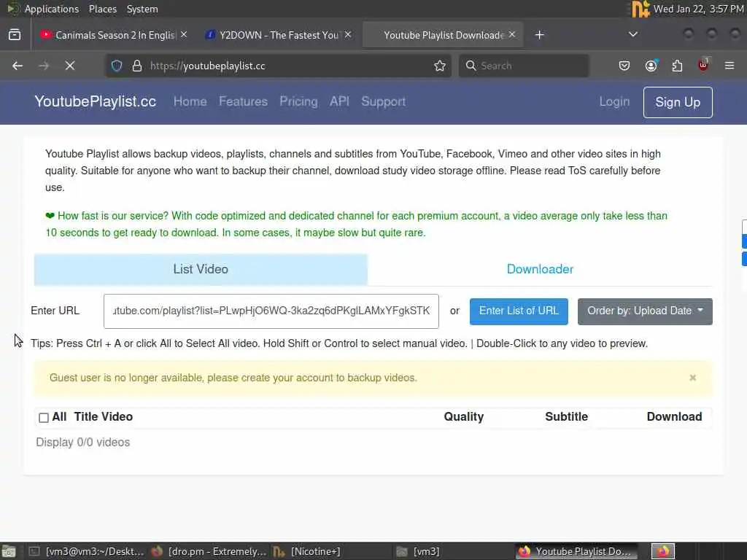This screenshot has width=747, height=560.
Task: Select the Downloader tab
Action: click(540, 270)
